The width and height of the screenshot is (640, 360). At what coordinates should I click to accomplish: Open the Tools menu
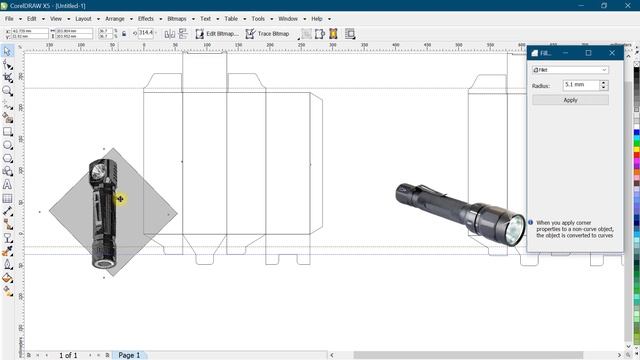tap(258, 19)
